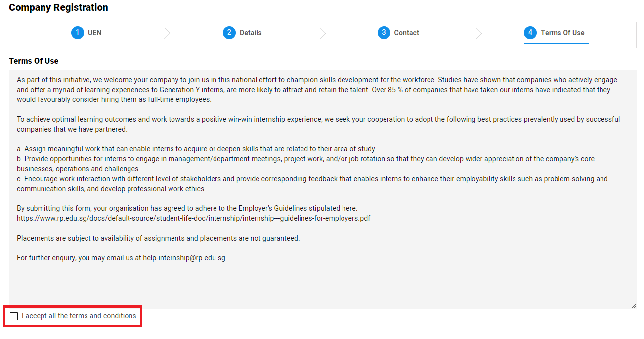
Task: Tick the accept terms and conditions checkbox
Action: click(x=14, y=316)
